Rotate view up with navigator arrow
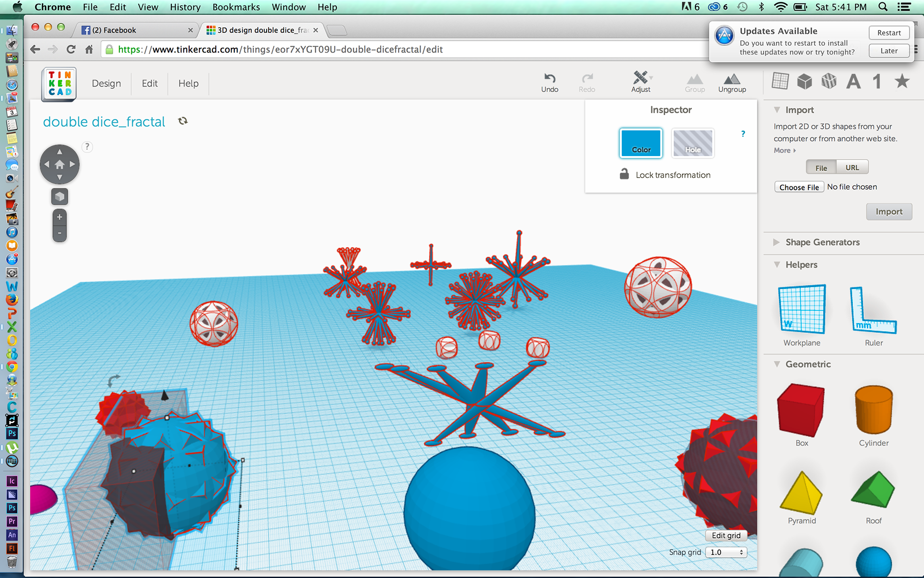This screenshot has height=578, width=924. [x=60, y=151]
